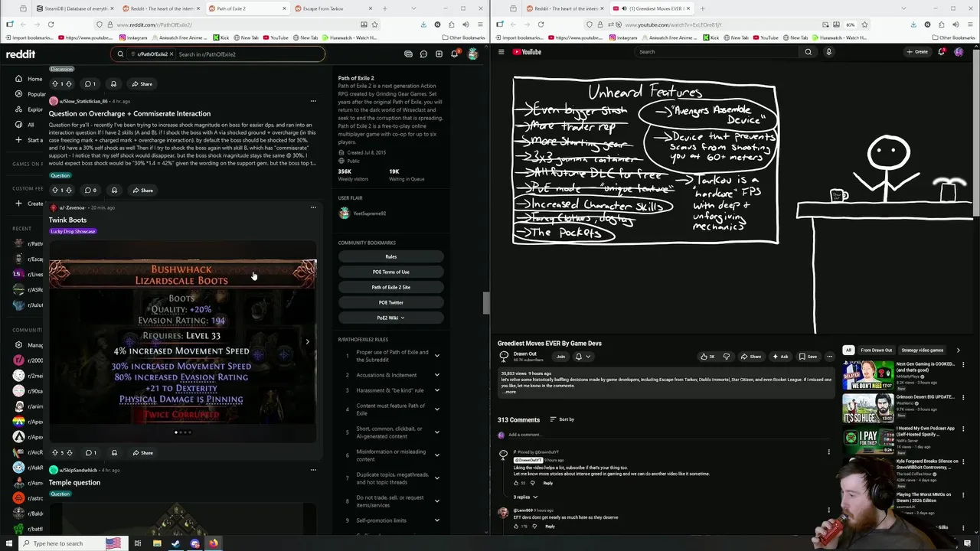Give an award to the Twink Boots post
This screenshot has width=980, height=551.
pos(114,453)
